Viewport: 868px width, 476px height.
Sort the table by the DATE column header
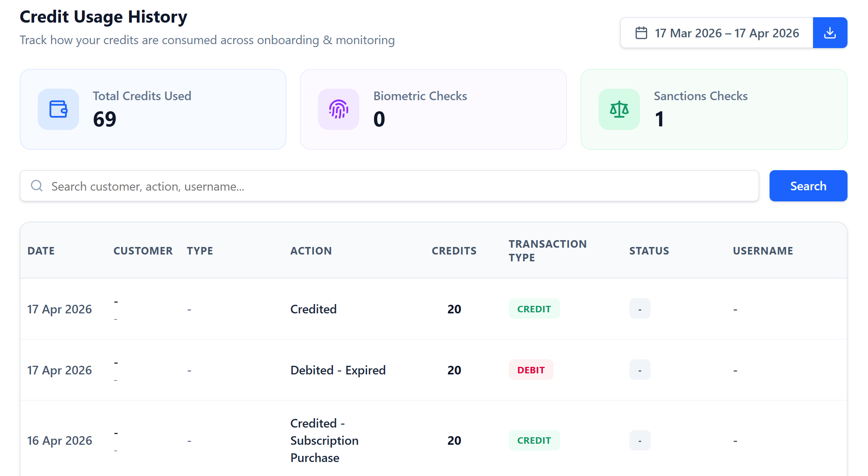point(41,251)
